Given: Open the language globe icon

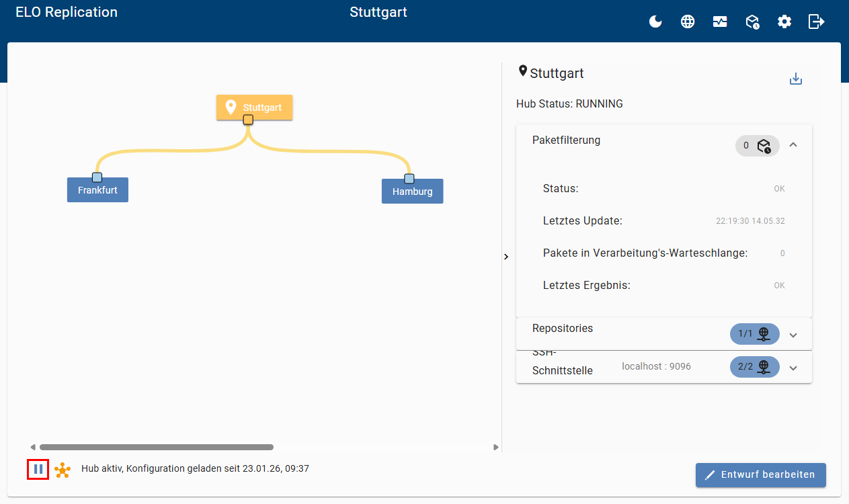Looking at the screenshot, I should coord(688,22).
